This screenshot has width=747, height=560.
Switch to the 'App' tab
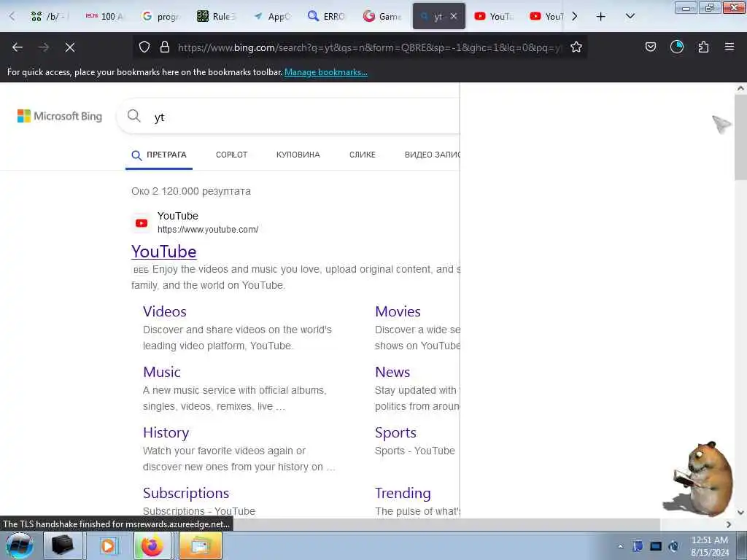(271, 16)
